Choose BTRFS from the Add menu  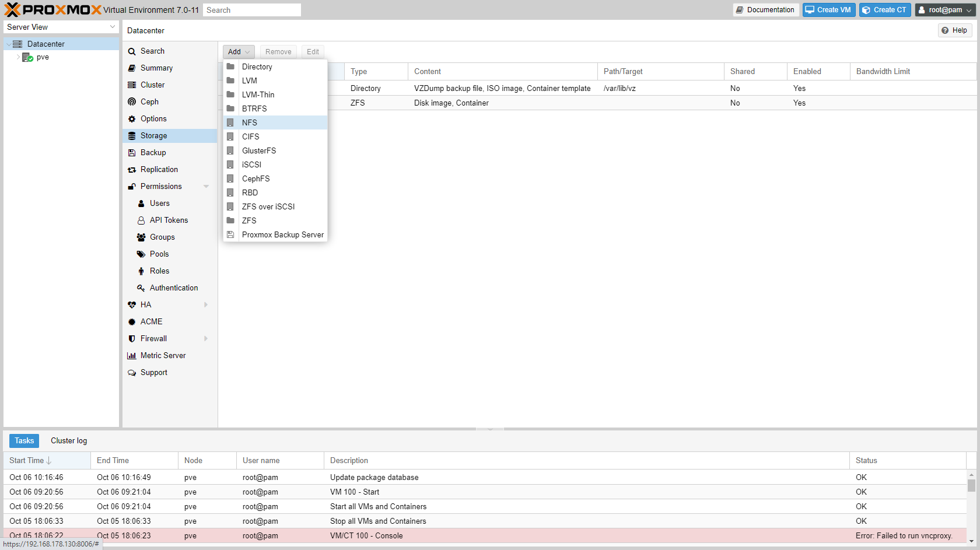point(275,109)
